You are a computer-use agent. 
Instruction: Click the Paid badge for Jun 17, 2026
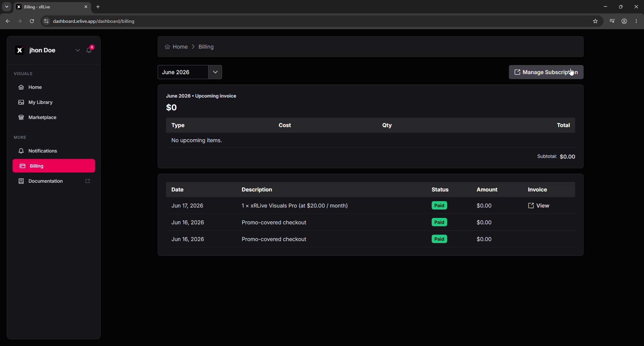point(439,206)
